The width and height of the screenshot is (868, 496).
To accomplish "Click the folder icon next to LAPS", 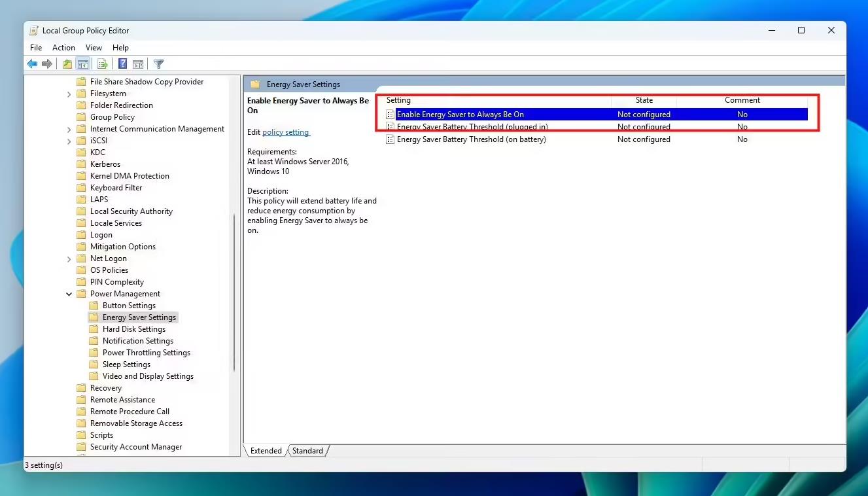I will click(81, 200).
